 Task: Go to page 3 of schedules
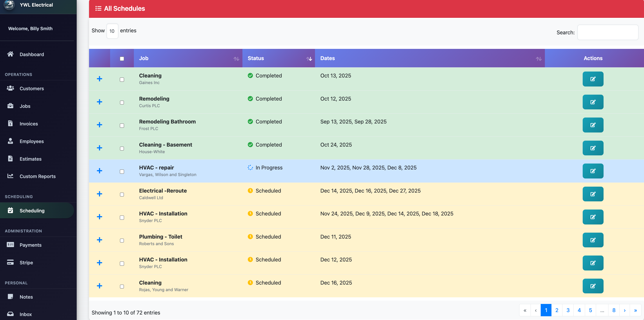coord(568,310)
